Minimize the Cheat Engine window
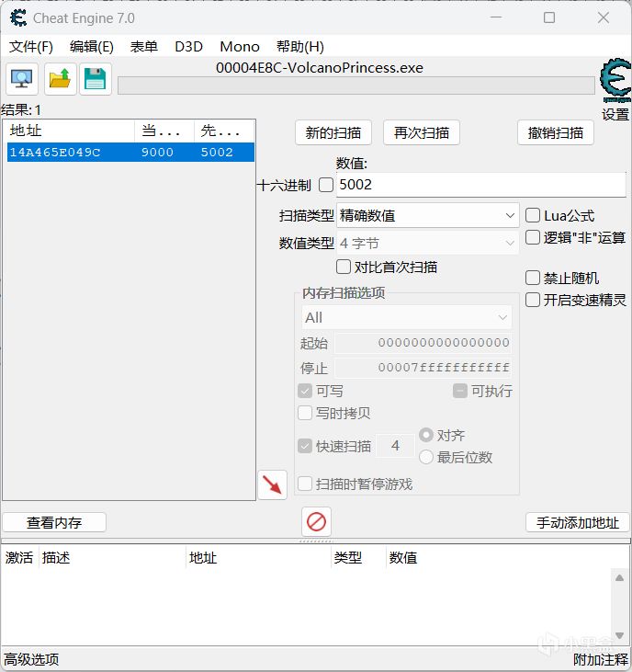This screenshot has height=672, width=632. [x=496, y=17]
